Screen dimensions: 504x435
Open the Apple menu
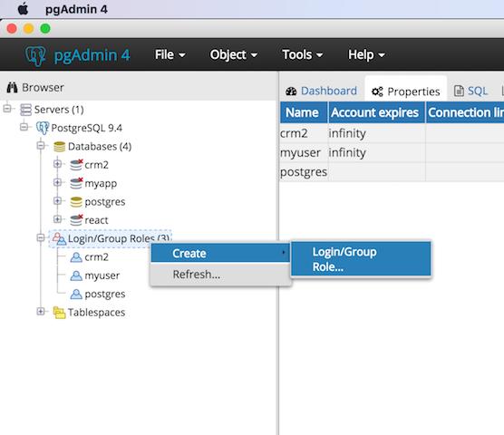pyautogui.click(x=23, y=9)
